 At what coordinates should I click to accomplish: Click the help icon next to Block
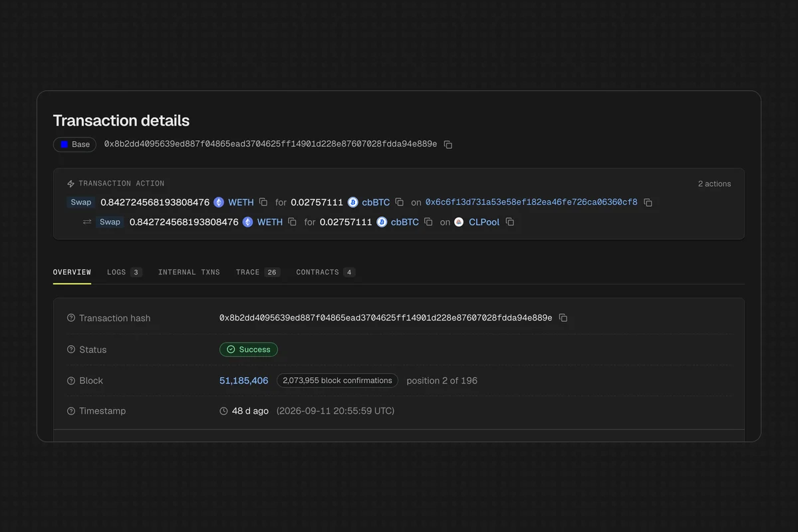(x=71, y=380)
